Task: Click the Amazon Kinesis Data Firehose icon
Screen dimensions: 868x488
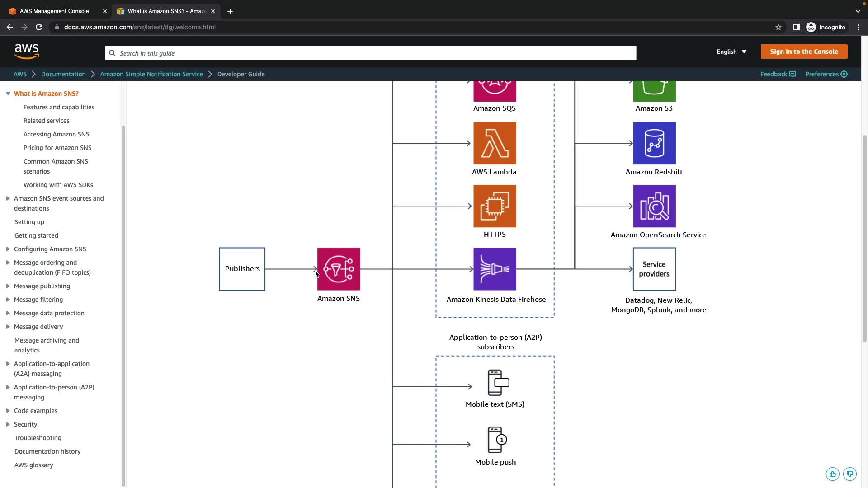Action: [495, 269]
